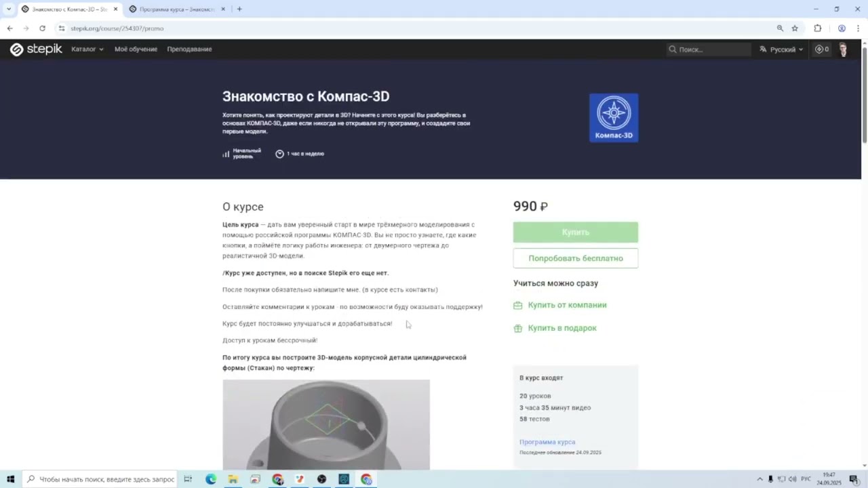Click the 3D model preview image

pyautogui.click(x=326, y=424)
